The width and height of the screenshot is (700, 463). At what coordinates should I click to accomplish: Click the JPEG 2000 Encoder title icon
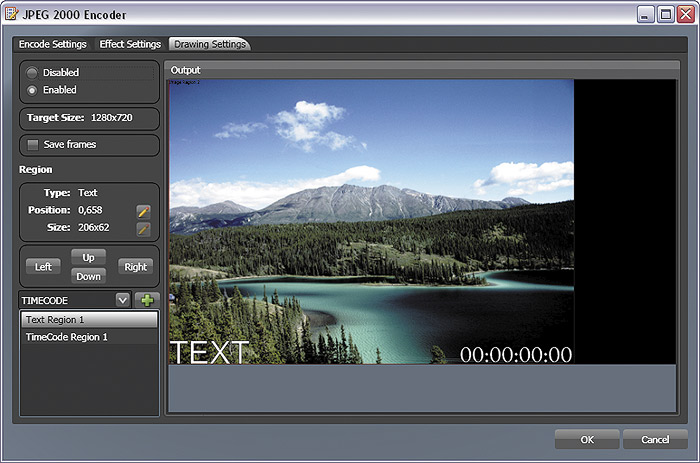pos(12,14)
